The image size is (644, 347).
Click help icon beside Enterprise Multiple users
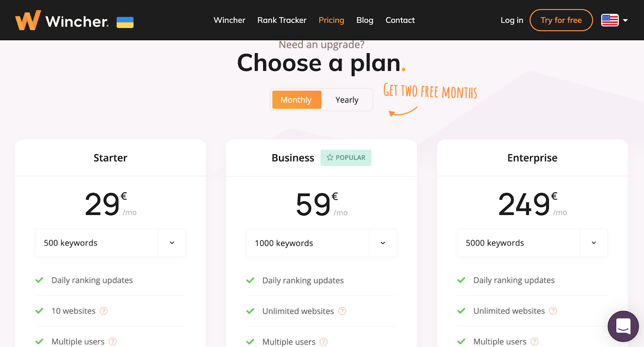(535, 341)
